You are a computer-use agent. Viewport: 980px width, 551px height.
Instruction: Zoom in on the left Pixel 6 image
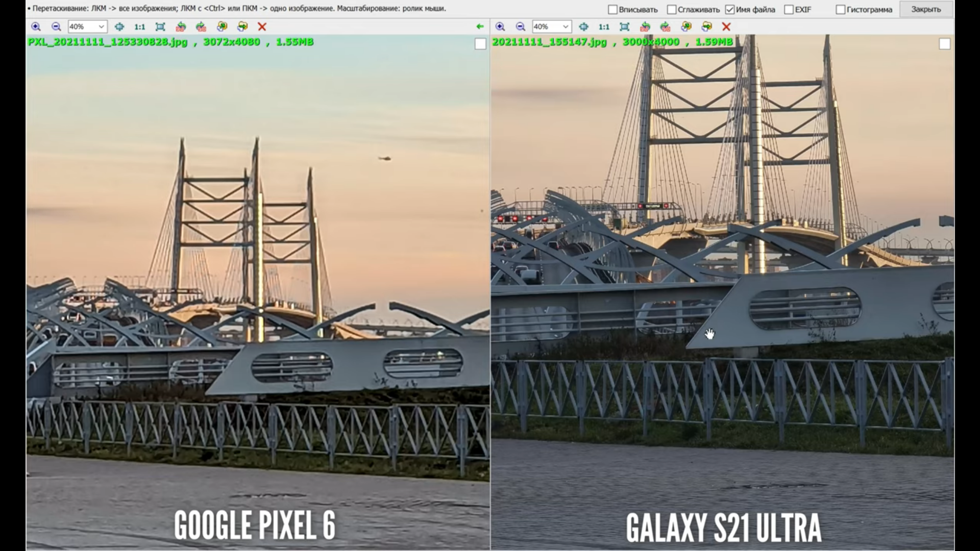(x=36, y=27)
